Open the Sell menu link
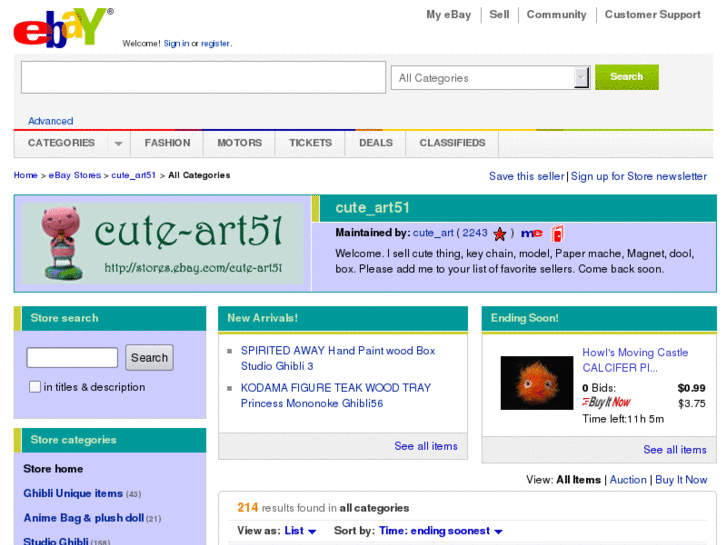 pyautogui.click(x=499, y=15)
